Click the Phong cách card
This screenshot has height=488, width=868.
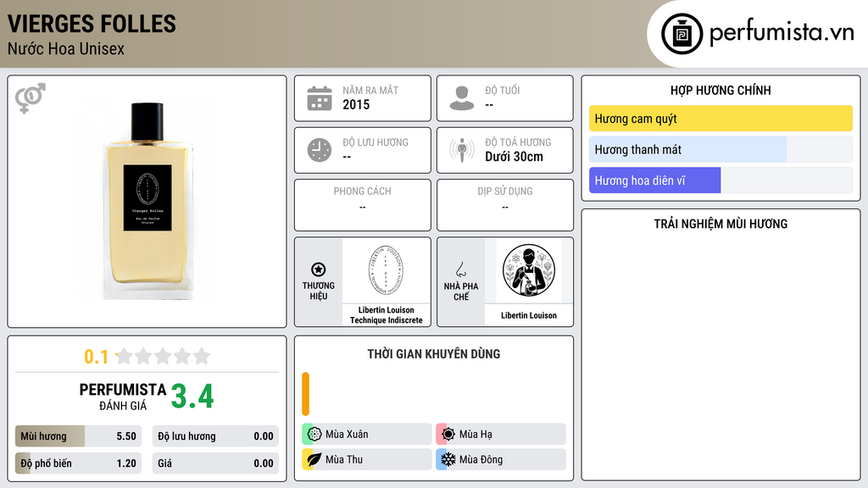[x=363, y=205]
